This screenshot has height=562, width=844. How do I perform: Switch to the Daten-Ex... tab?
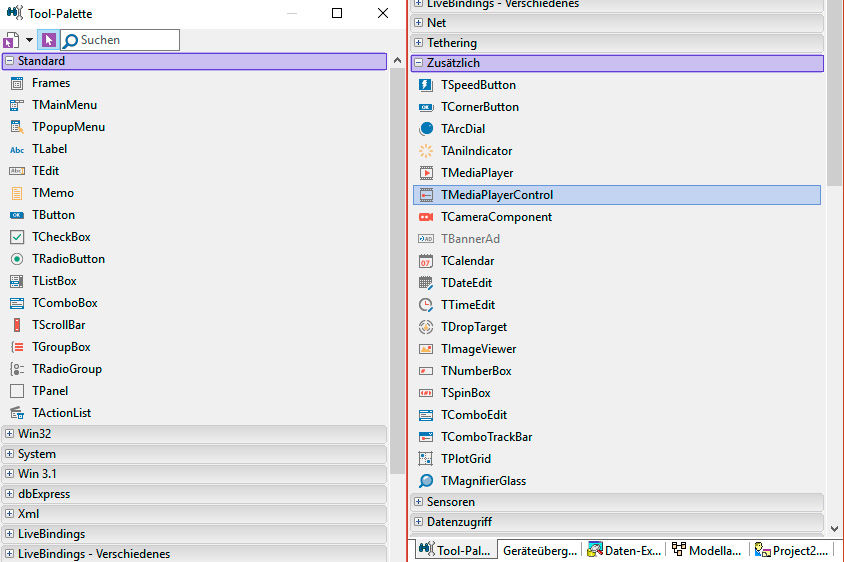pyautogui.click(x=624, y=551)
